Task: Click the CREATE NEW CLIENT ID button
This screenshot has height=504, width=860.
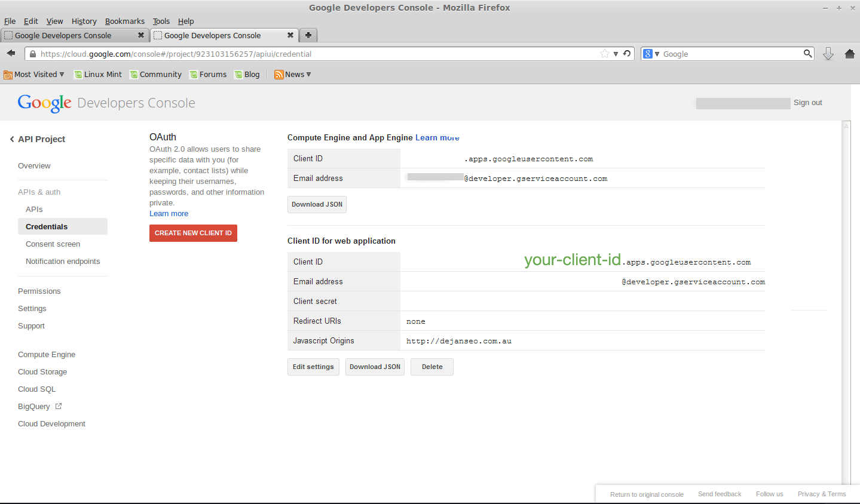Action: tap(193, 233)
